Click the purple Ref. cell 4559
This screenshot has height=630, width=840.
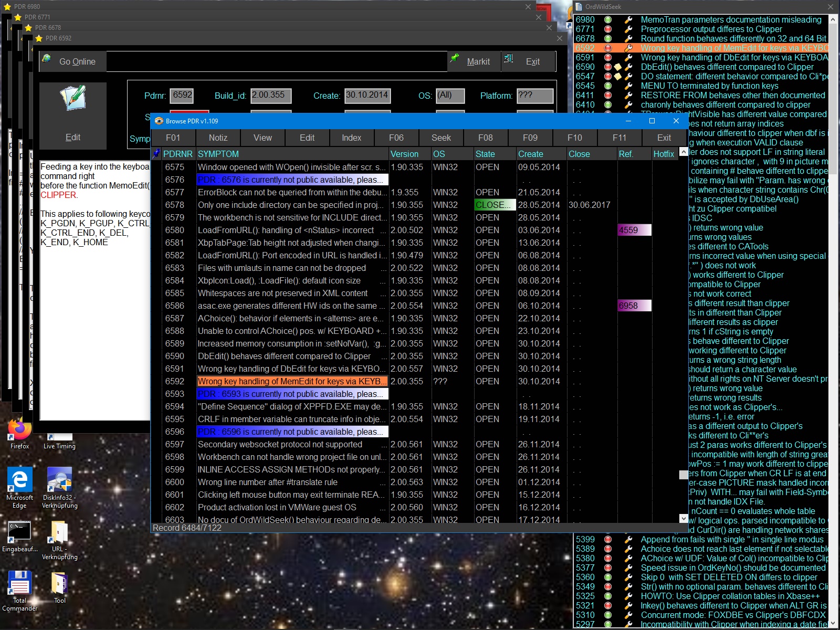[x=634, y=230]
